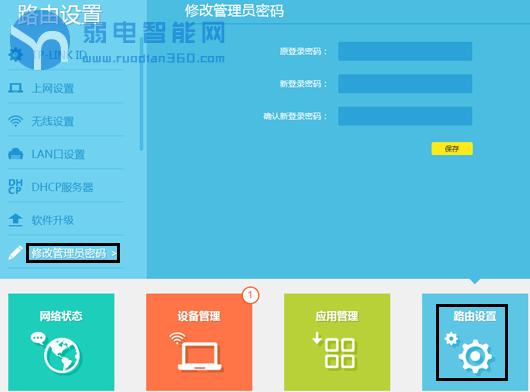Select the 路由设置 tile label
Image resolution: width=530 pixels, height=392 pixels.
(475, 316)
